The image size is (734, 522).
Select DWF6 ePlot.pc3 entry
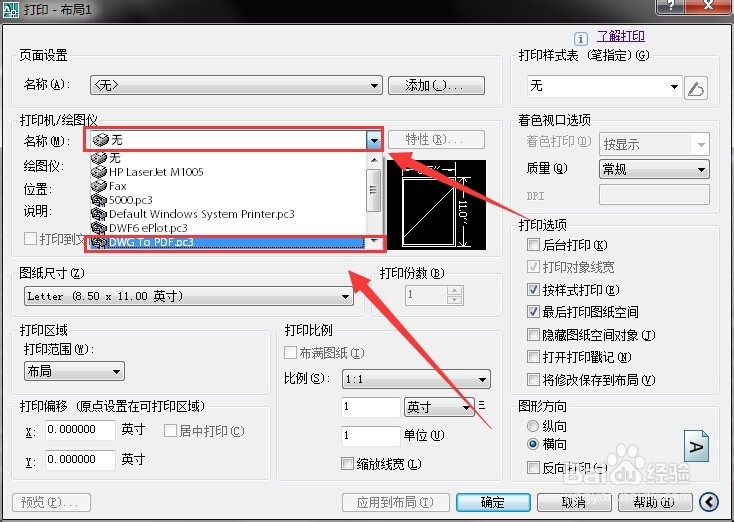[x=228, y=228]
